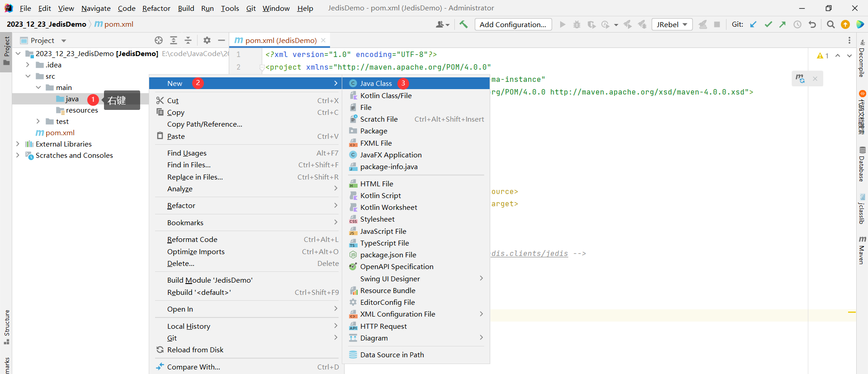The width and height of the screenshot is (868, 374).
Task: Open the Refactor submenu in context menu
Action: click(x=247, y=205)
